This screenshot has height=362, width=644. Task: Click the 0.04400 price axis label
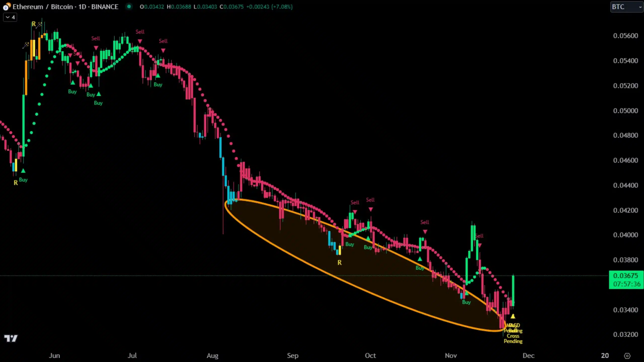(x=625, y=185)
